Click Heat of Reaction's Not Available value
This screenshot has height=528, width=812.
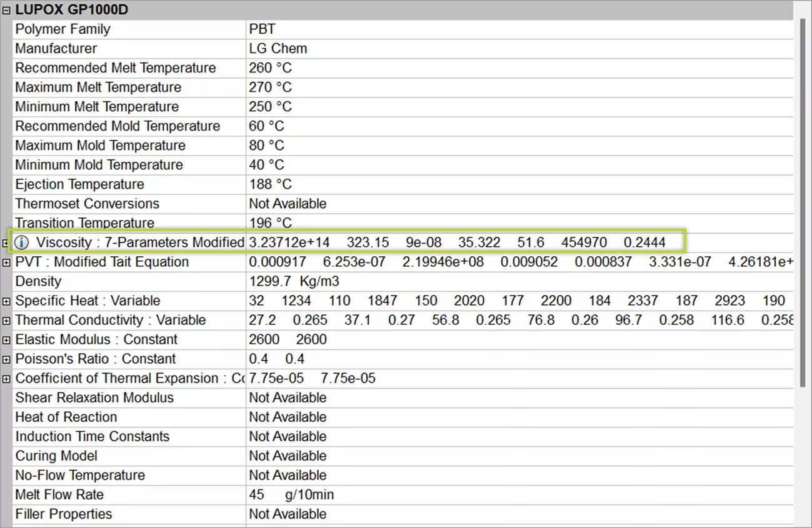point(288,417)
